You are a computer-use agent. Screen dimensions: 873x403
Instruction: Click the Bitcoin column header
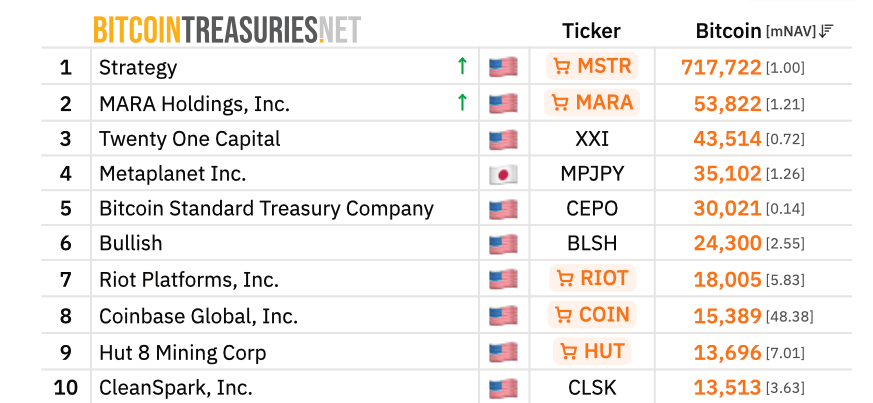pos(728,31)
